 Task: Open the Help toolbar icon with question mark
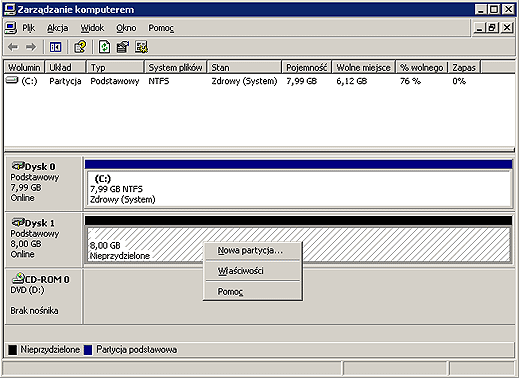point(80,47)
